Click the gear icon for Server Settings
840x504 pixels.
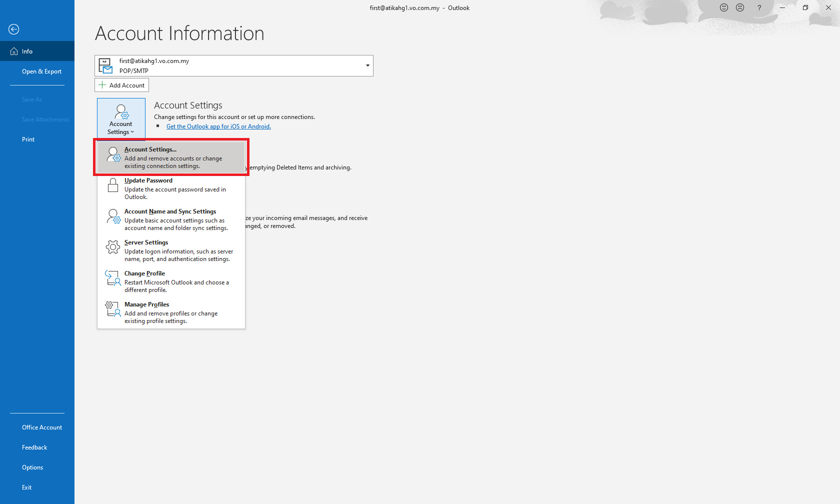pyautogui.click(x=113, y=247)
